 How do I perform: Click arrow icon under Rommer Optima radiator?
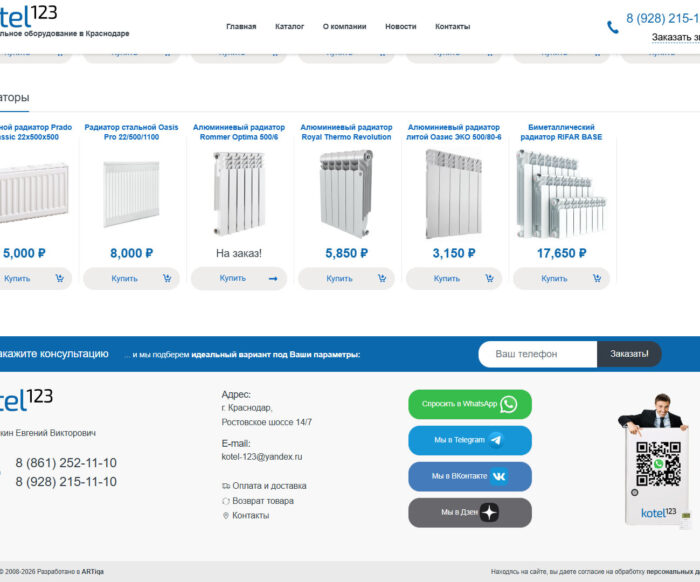pos(273,279)
